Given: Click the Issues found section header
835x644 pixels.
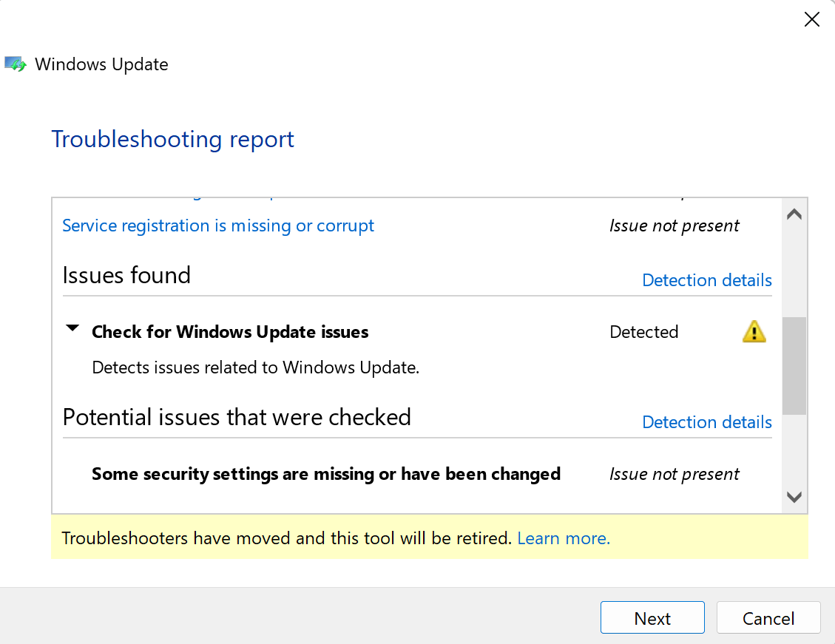Looking at the screenshot, I should point(126,275).
